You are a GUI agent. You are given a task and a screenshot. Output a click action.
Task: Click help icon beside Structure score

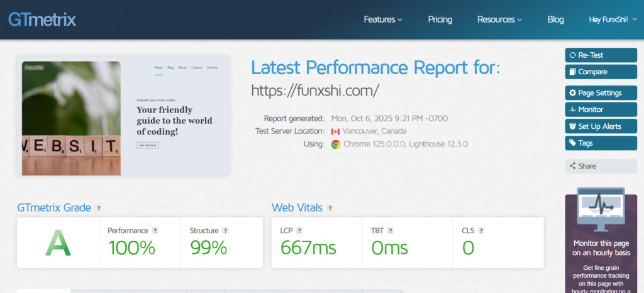(225, 231)
